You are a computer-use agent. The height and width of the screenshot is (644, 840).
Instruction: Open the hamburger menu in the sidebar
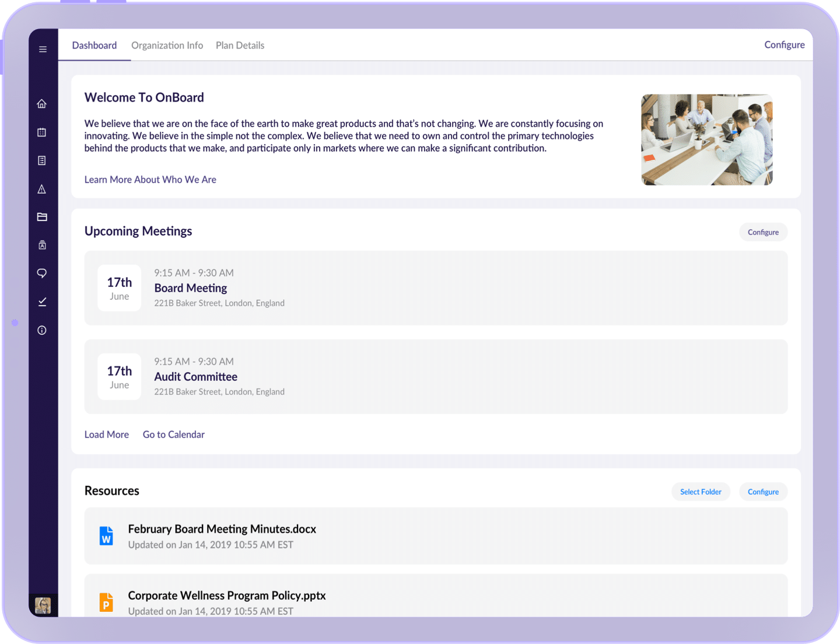pos(43,50)
